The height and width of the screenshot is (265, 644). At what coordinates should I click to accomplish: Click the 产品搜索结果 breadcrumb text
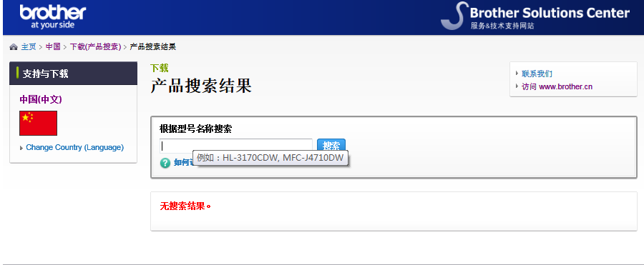click(x=153, y=46)
